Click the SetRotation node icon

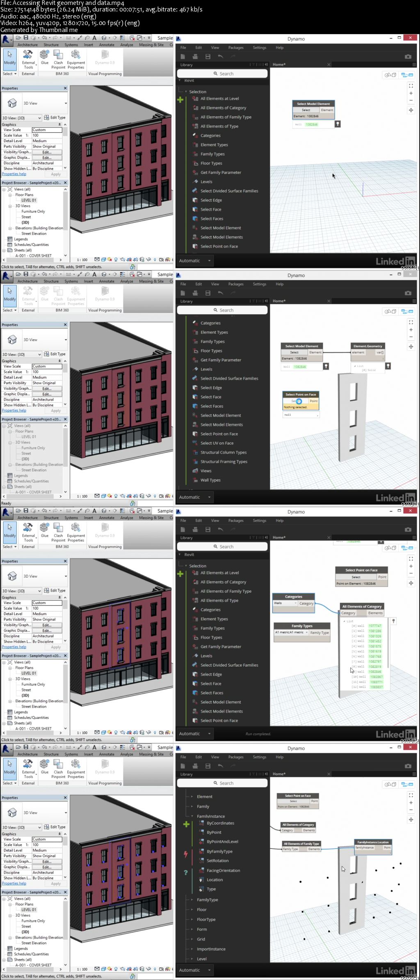point(201,860)
